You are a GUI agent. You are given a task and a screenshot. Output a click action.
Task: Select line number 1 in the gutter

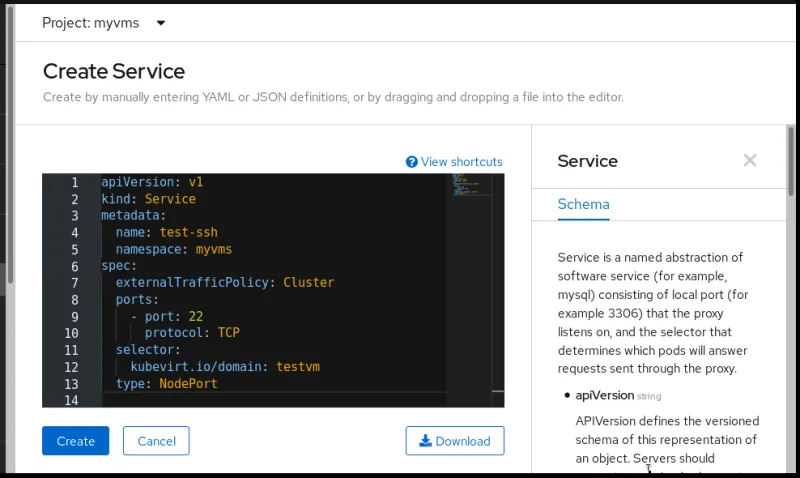point(72,182)
